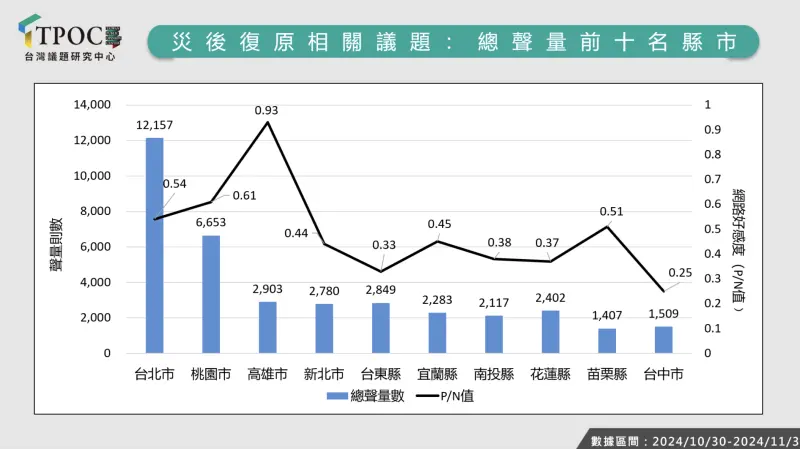Click the line point at 台中市 end
Screen dimensions: 800x449
(x=664, y=291)
